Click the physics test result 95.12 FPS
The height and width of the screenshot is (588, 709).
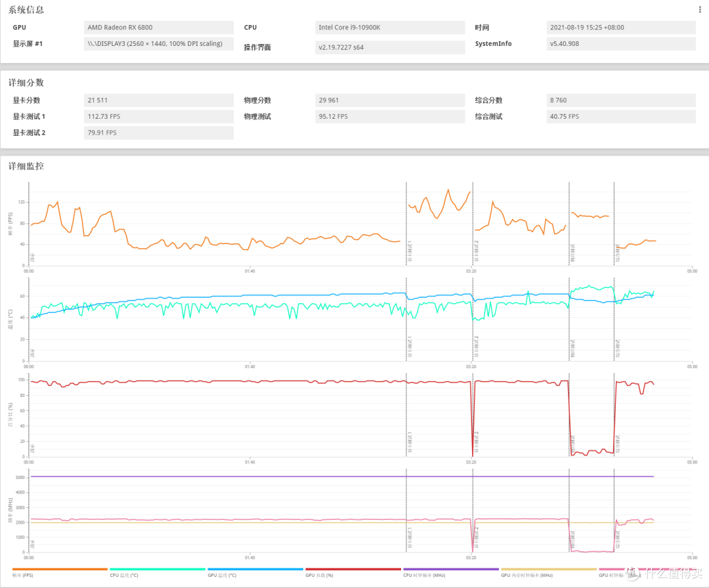click(x=390, y=117)
